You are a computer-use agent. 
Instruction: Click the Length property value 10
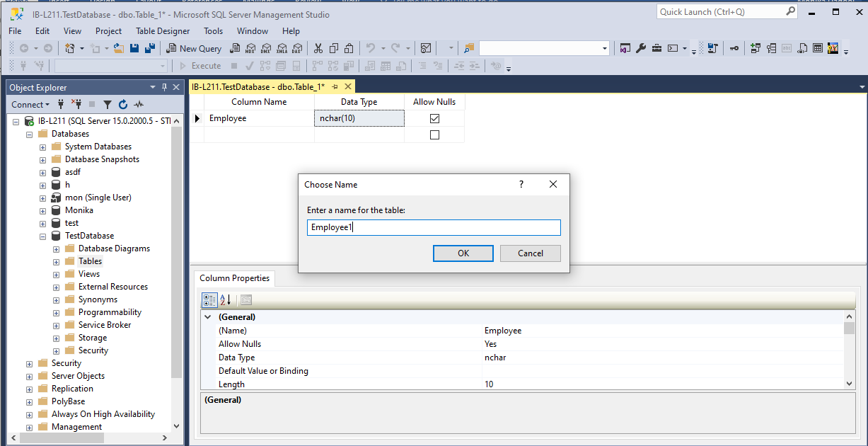(x=663, y=384)
